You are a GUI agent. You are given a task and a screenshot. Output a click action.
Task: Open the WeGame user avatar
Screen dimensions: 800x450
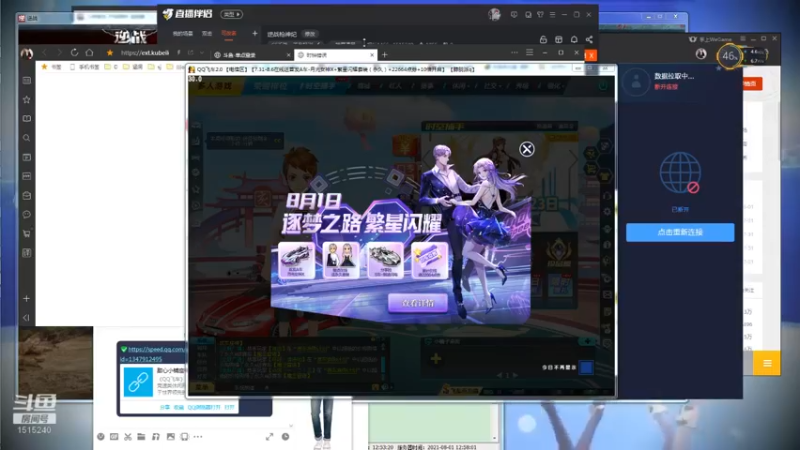[x=701, y=54]
